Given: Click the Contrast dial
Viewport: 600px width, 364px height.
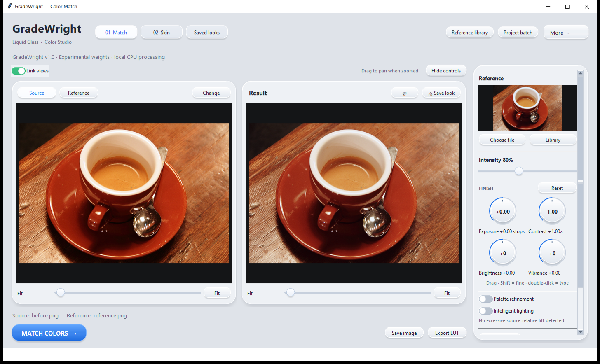Looking at the screenshot, I should click(x=552, y=212).
